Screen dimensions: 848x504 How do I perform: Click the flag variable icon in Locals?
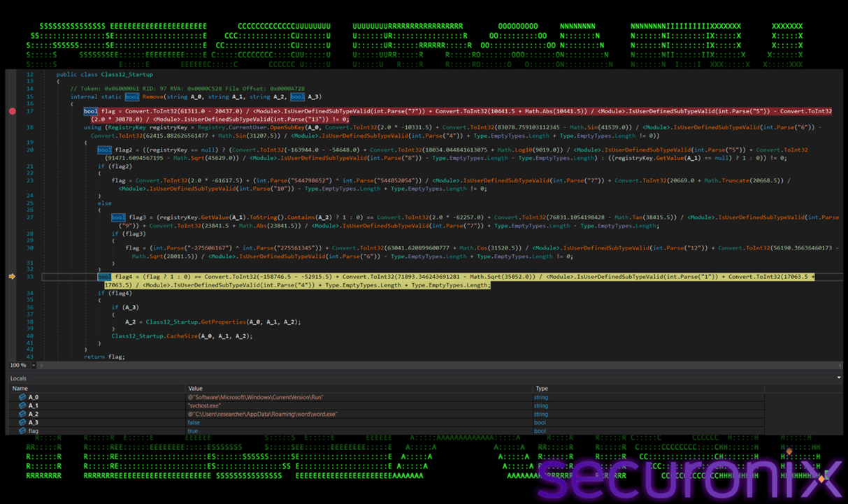coord(22,431)
